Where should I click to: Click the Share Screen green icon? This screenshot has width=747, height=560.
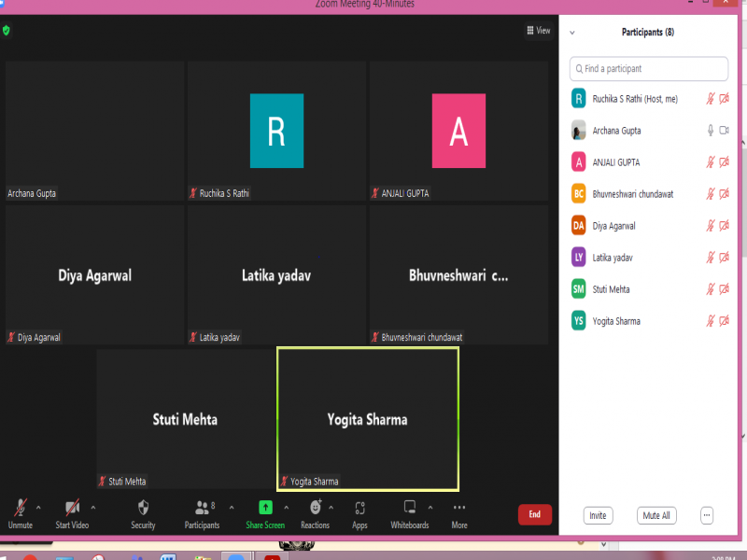coord(265,509)
